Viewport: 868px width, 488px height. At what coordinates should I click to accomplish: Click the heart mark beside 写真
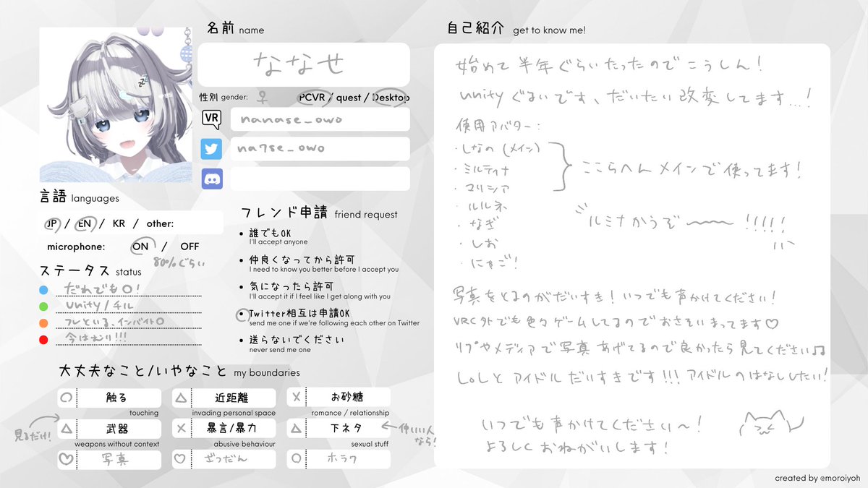click(66, 458)
